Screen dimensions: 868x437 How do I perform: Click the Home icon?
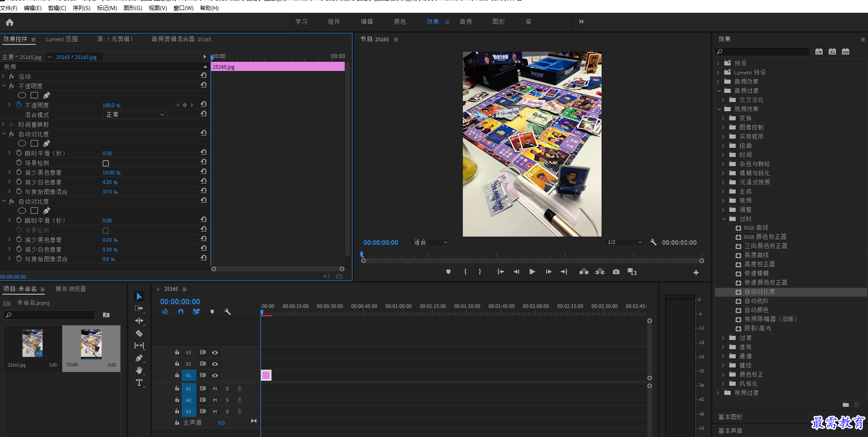(10, 22)
